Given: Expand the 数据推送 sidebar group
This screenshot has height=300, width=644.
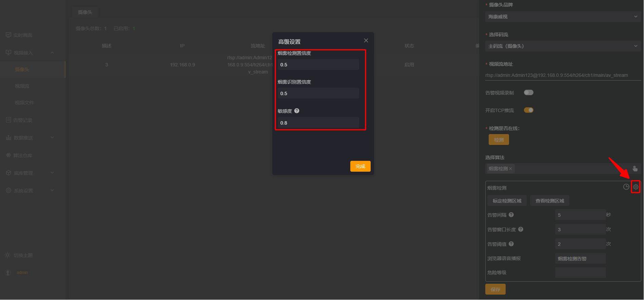Looking at the screenshot, I should [52, 137].
